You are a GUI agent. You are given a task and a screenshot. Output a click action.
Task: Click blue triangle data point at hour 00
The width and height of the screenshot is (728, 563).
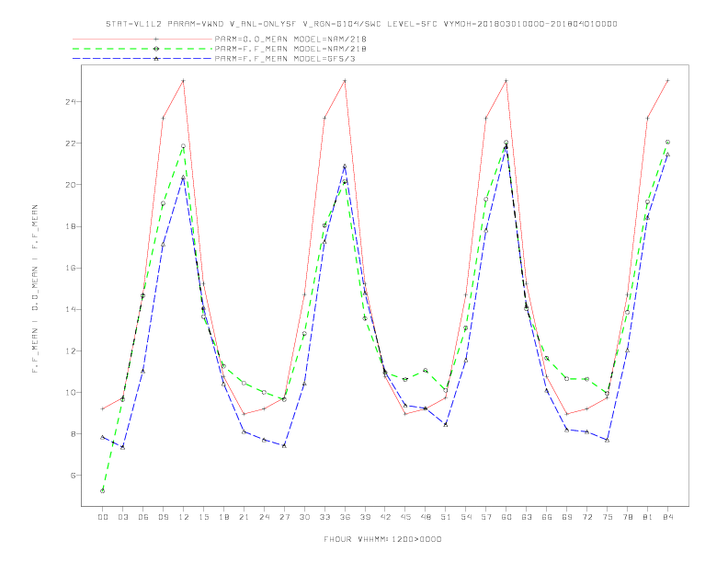pyautogui.click(x=103, y=437)
